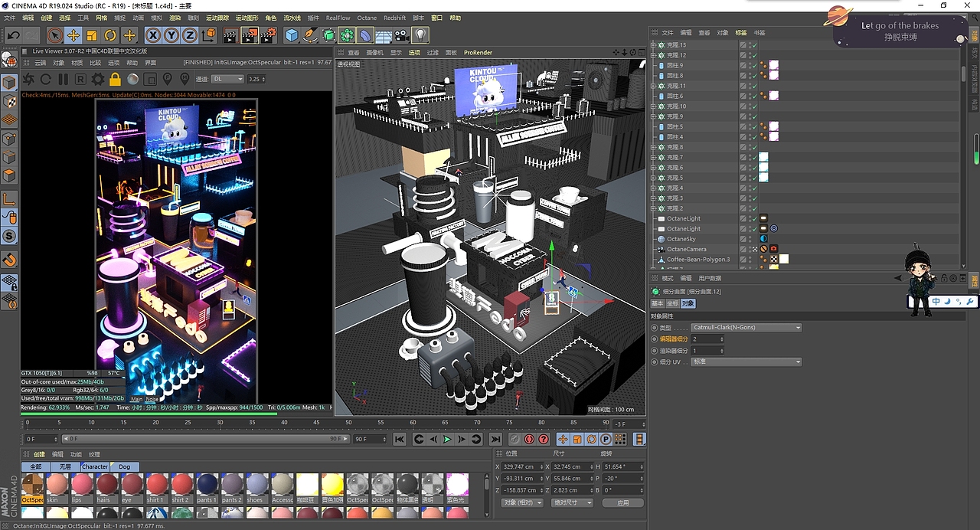980x530 pixels.
Task: Click the Undo arrow icon
Action: (x=13, y=35)
